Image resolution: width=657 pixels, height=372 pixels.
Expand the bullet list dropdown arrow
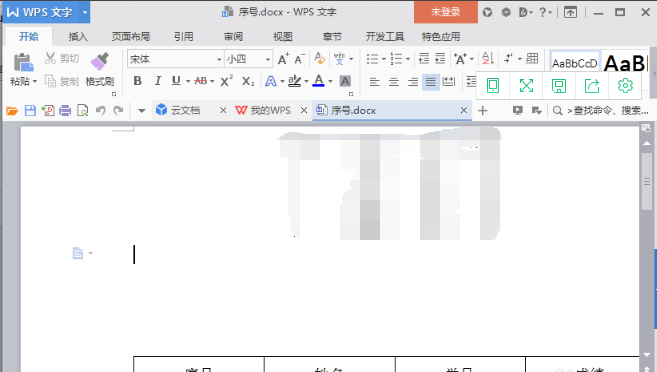383,59
